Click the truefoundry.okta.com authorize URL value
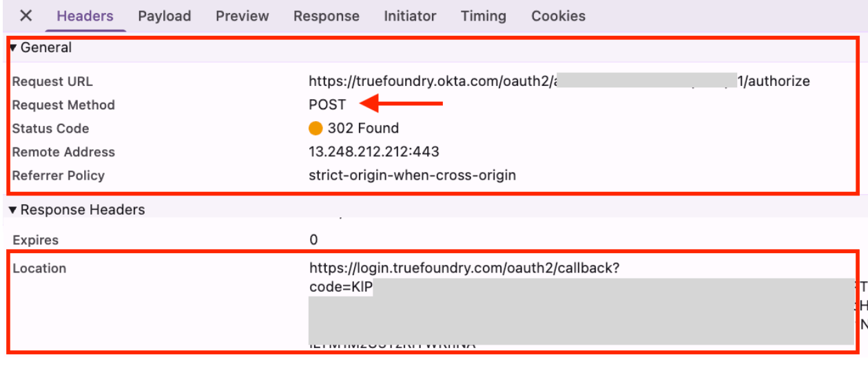Viewport: 868px width, 366px height. tap(559, 81)
